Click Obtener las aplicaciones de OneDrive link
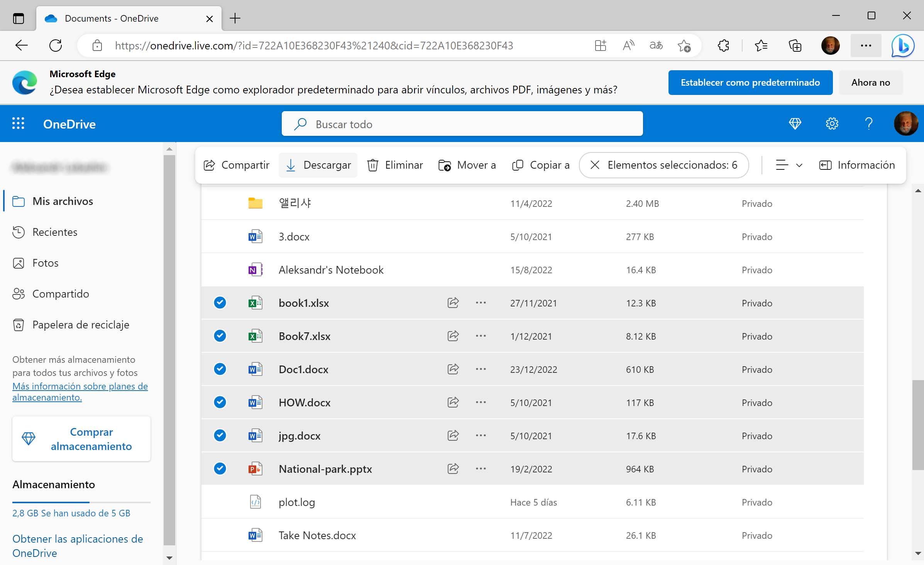 coord(78,546)
